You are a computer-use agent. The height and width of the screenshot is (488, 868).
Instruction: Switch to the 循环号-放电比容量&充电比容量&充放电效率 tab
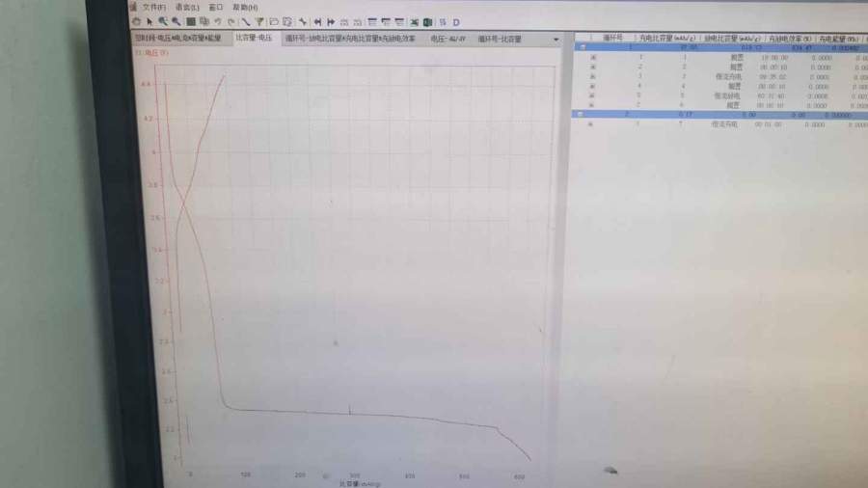(x=350, y=39)
